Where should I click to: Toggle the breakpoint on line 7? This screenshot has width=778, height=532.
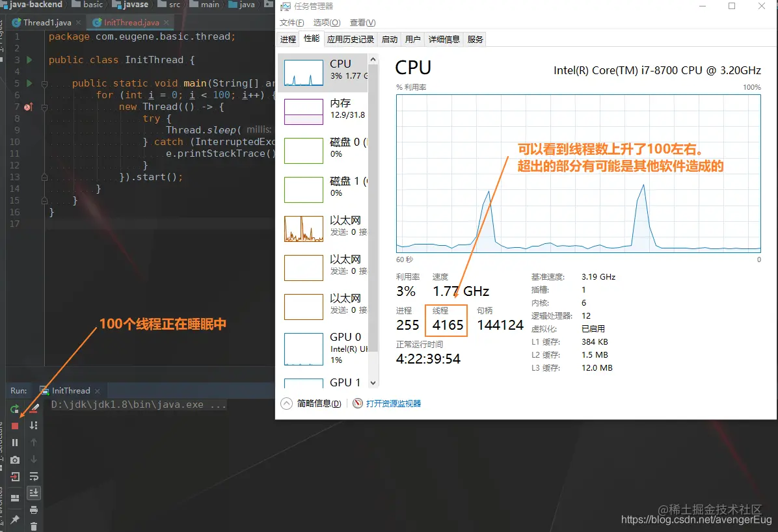tap(28, 107)
